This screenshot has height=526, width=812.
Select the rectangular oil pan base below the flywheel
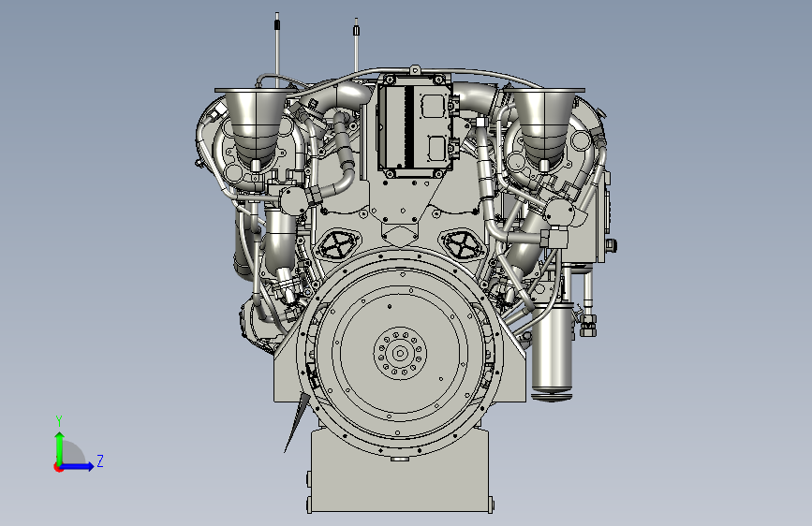(399, 472)
